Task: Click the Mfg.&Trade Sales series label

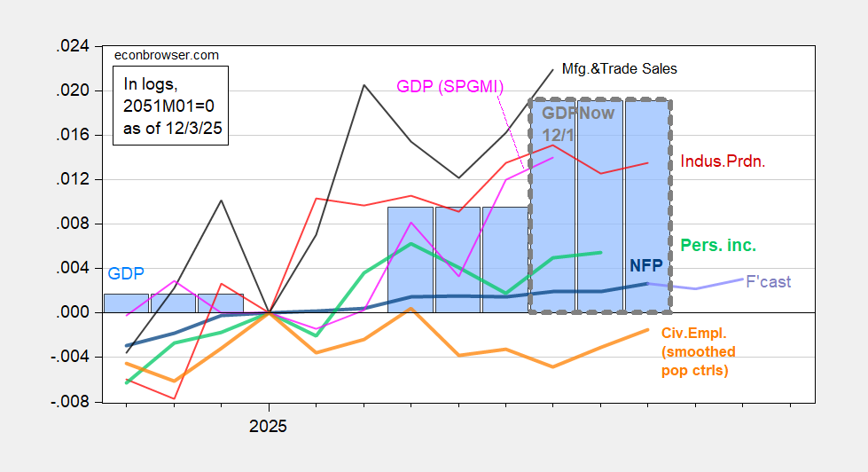Action: 619,68
